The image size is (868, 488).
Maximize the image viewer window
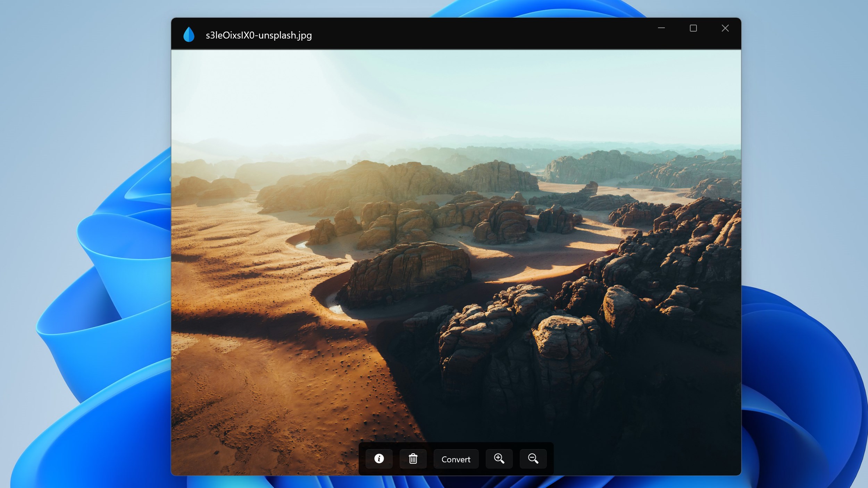pos(693,28)
